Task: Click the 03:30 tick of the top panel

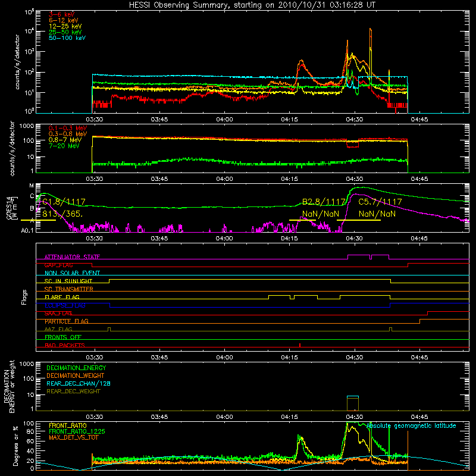Action: [x=95, y=120]
